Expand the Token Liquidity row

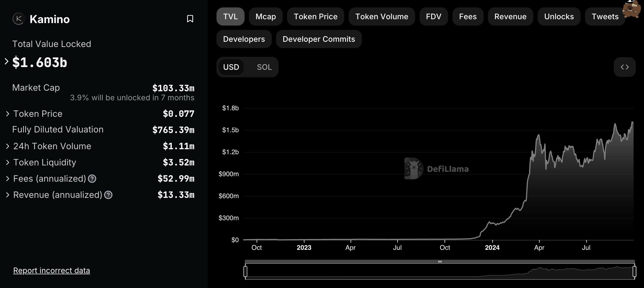(8, 162)
